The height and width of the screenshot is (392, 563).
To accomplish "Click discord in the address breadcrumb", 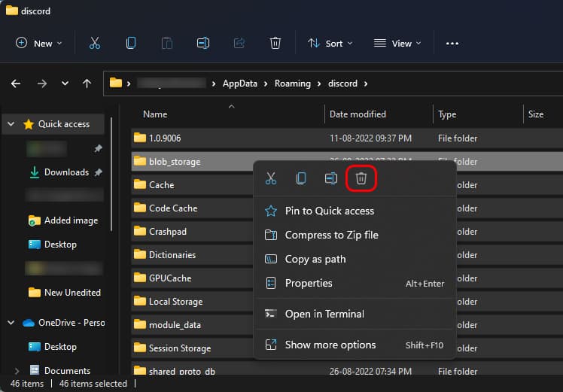I will click(x=342, y=84).
